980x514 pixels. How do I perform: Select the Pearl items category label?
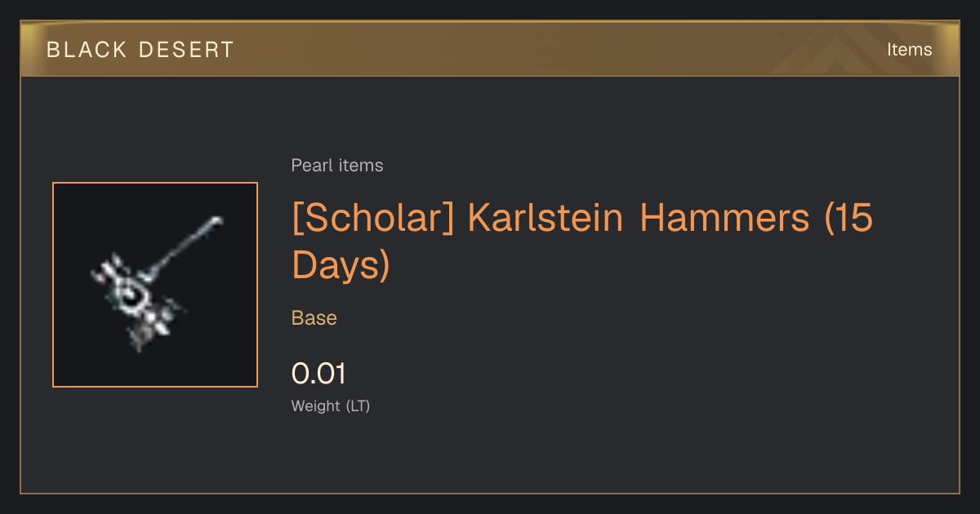[337, 166]
